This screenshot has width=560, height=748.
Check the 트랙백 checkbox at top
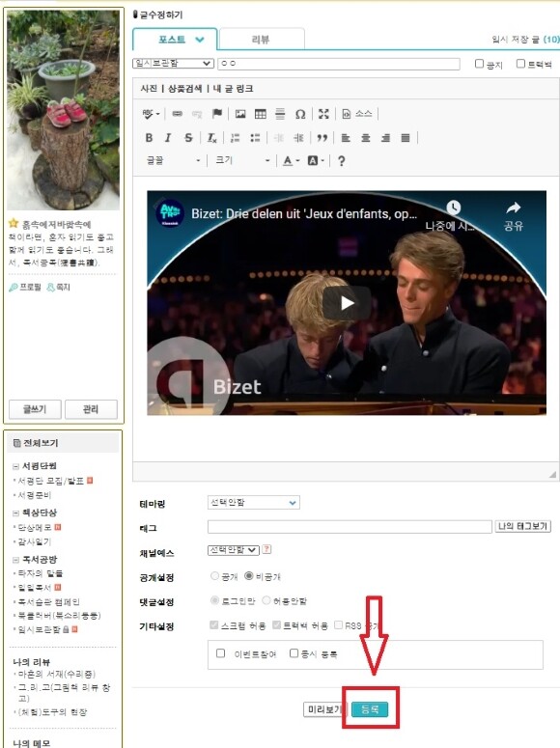pyautogui.click(x=520, y=64)
